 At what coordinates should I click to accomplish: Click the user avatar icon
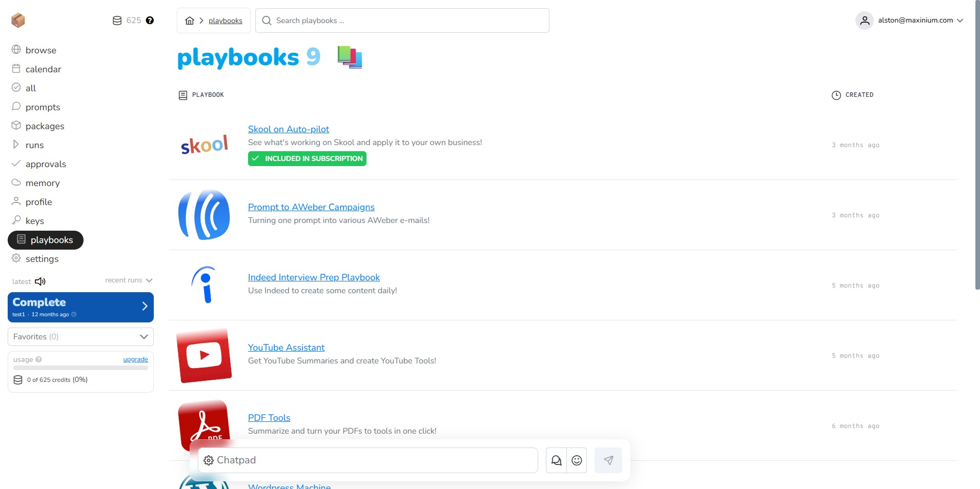click(x=865, y=21)
